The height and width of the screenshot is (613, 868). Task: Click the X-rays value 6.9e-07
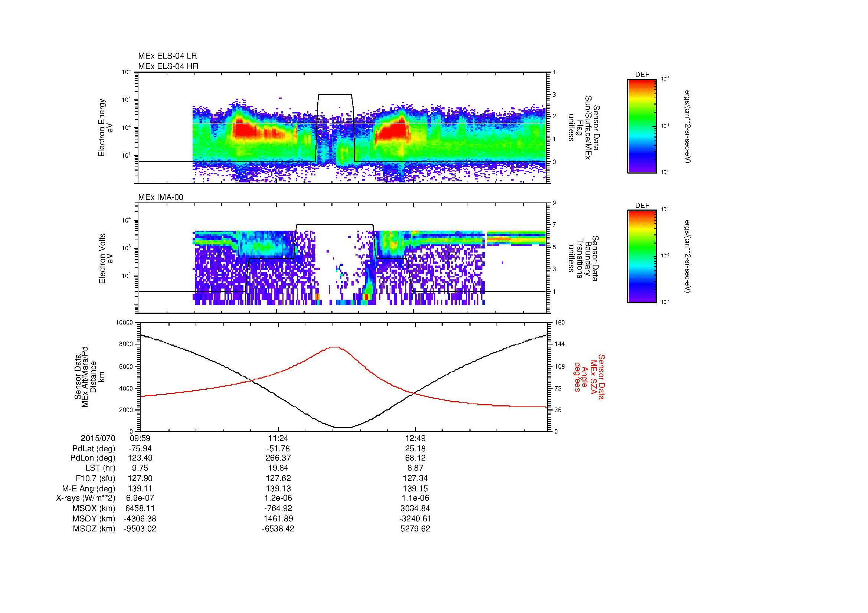coord(140,498)
